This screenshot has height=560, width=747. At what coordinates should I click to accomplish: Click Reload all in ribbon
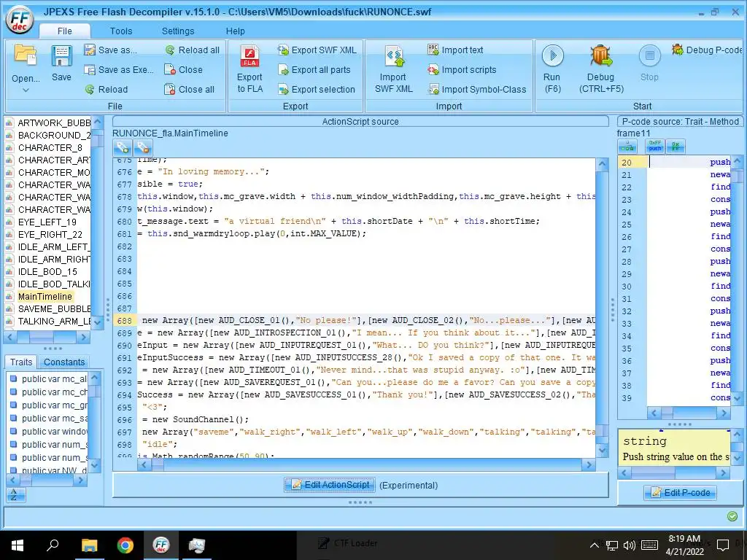[x=192, y=50]
